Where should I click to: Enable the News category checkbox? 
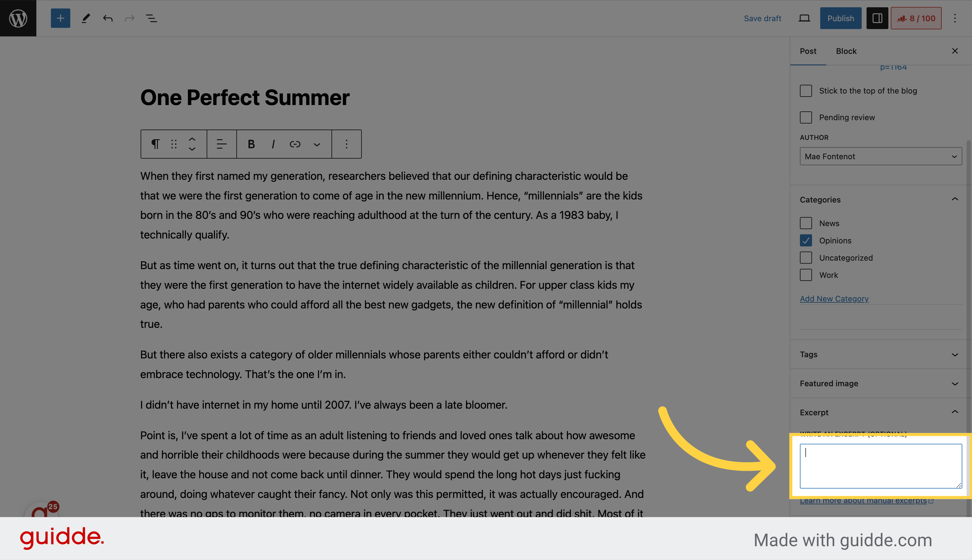(806, 223)
